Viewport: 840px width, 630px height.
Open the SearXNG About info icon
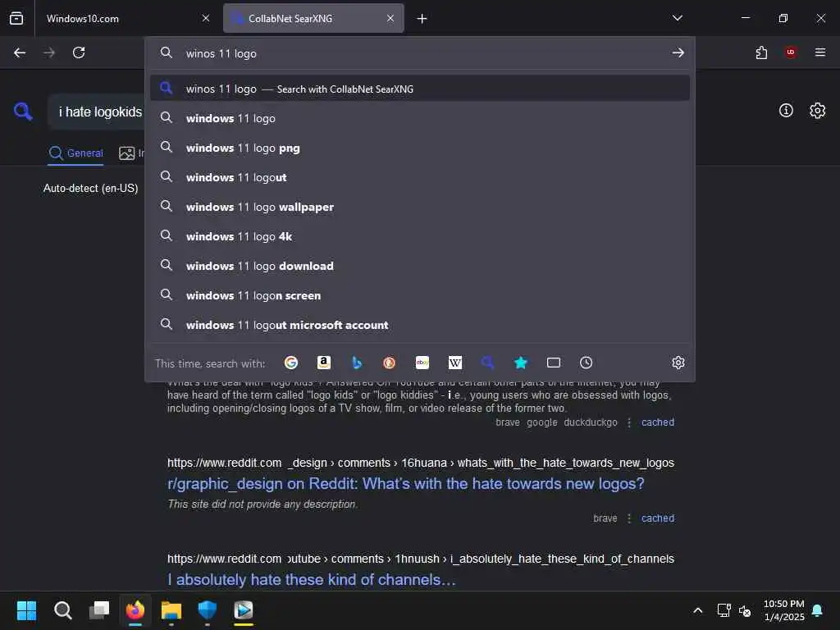pyautogui.click(x=786, y=111)
